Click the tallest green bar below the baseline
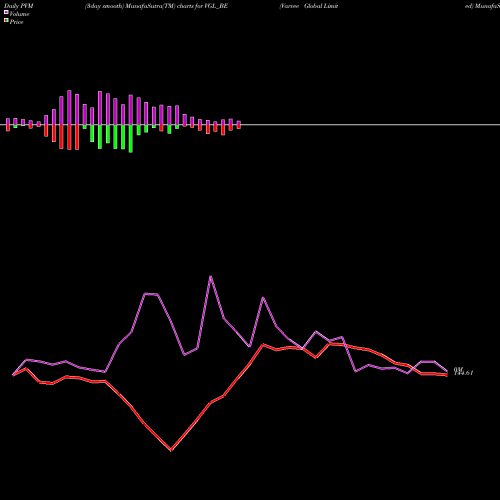 [131, 138]
